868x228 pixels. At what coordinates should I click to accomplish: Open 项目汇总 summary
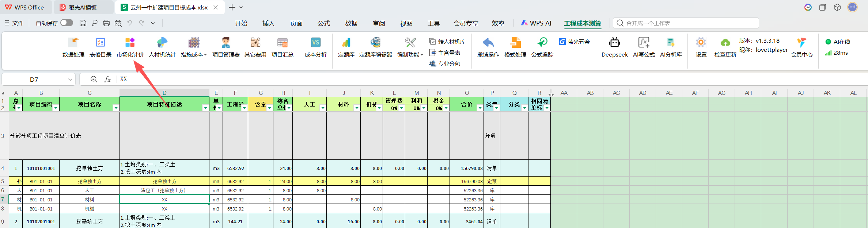283,47
